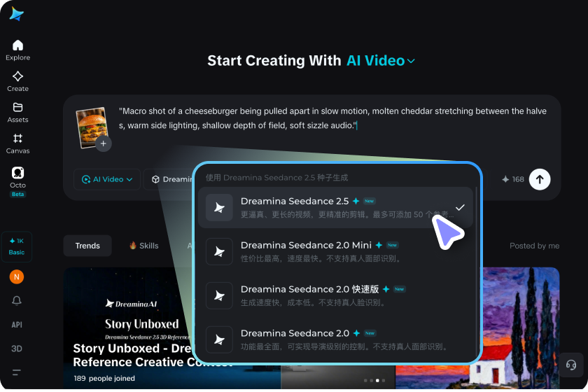This screenshot has height=392, width=588.
Task: Open the AI Video mode dropdown
Action: pos(107,179)
